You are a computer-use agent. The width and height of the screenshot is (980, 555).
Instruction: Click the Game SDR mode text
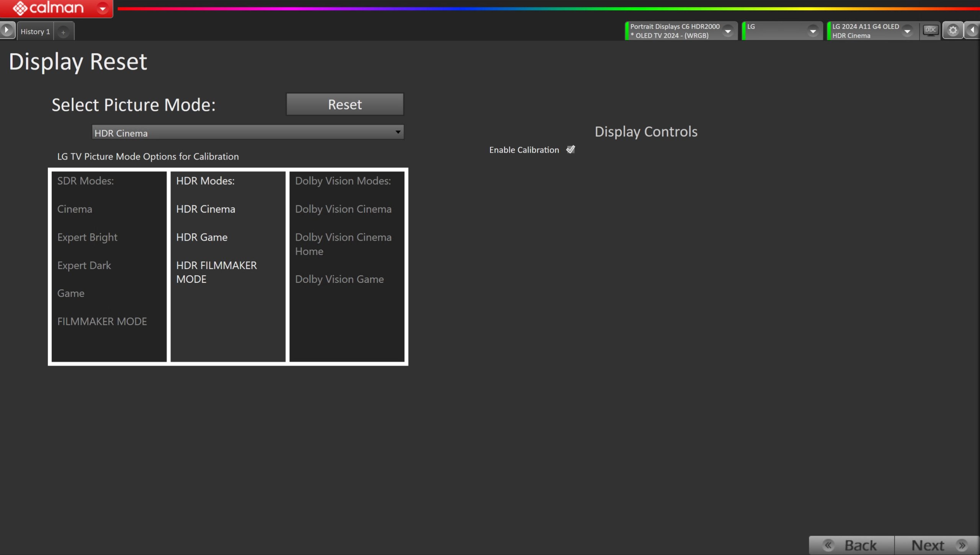pos(71,294)
